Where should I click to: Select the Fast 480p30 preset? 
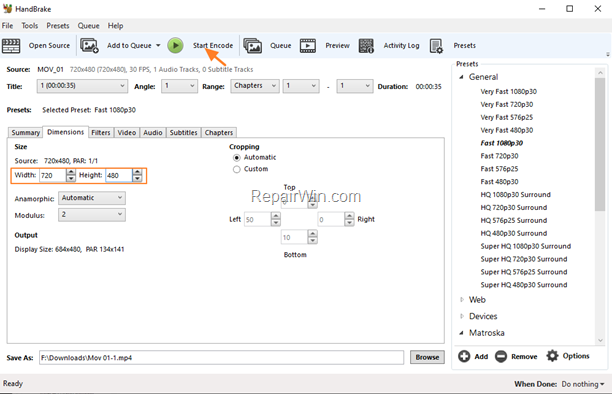click(499, 182)
